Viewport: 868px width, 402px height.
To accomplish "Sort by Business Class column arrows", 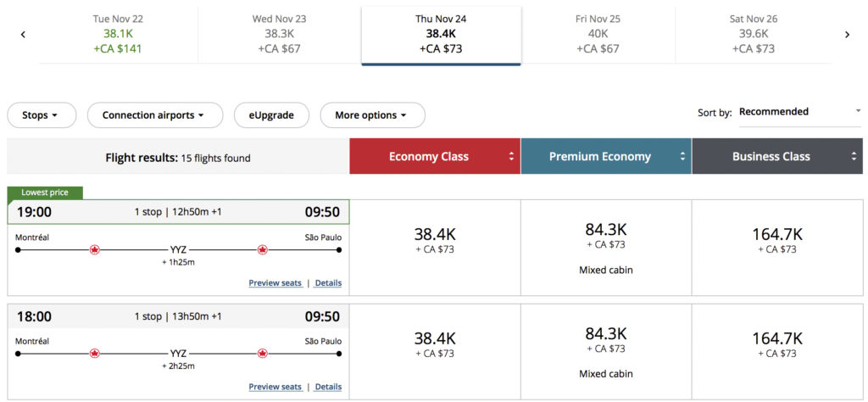I will click(853, 157).
